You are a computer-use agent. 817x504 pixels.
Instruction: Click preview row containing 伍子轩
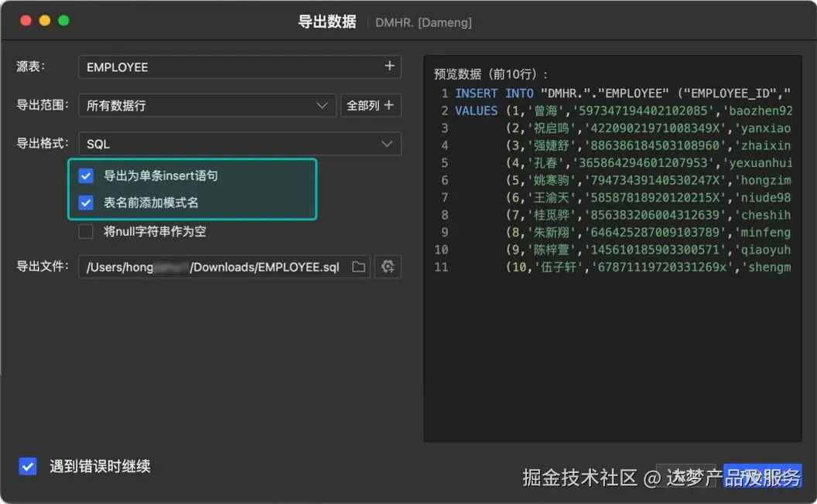[648, 267]
